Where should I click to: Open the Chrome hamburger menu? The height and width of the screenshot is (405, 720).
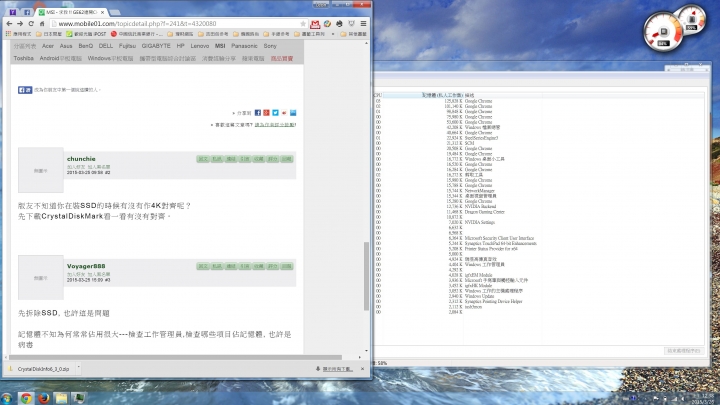[363, 23]
